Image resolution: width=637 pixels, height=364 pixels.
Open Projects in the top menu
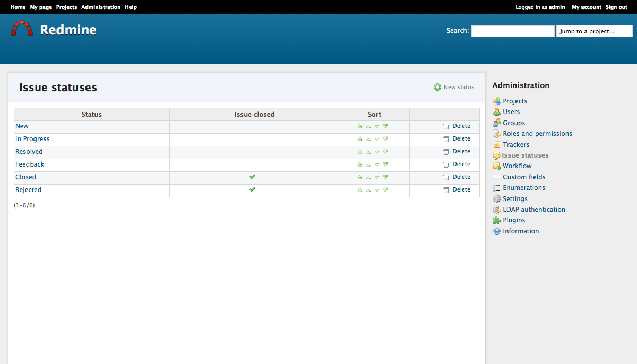click(x=66, y=7)
